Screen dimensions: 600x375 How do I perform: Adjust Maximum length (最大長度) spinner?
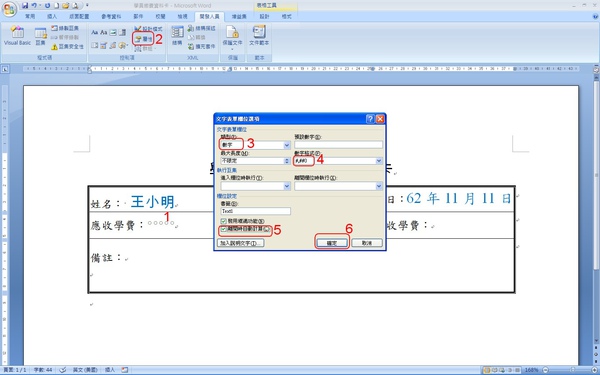click(287, 161)
